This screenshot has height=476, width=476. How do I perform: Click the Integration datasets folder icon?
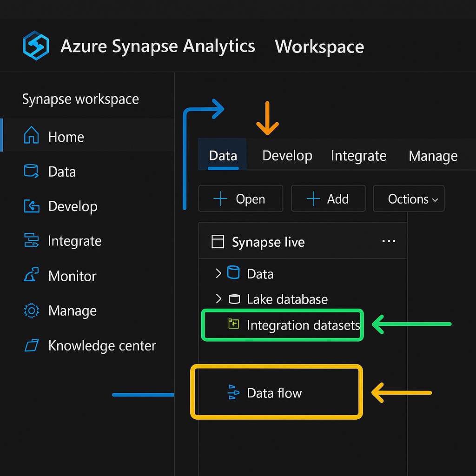pos(233,324)
